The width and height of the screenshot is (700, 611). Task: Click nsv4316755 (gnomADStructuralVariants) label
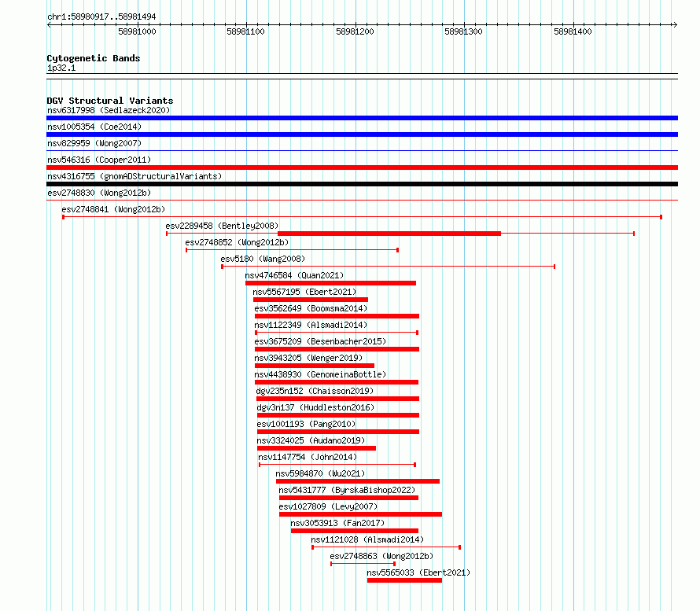point(134,176)
